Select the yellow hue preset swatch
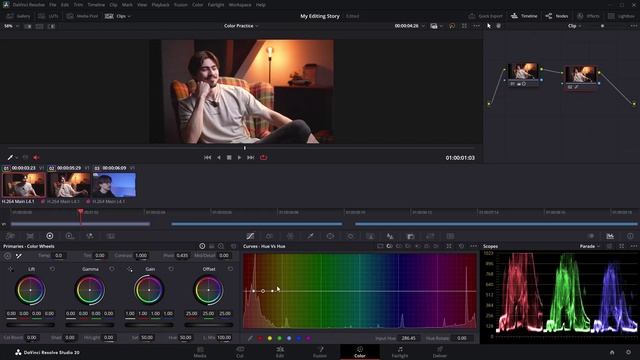Image resolution: width=640 pixels, height=360 pixels. [x=270, y=338]
